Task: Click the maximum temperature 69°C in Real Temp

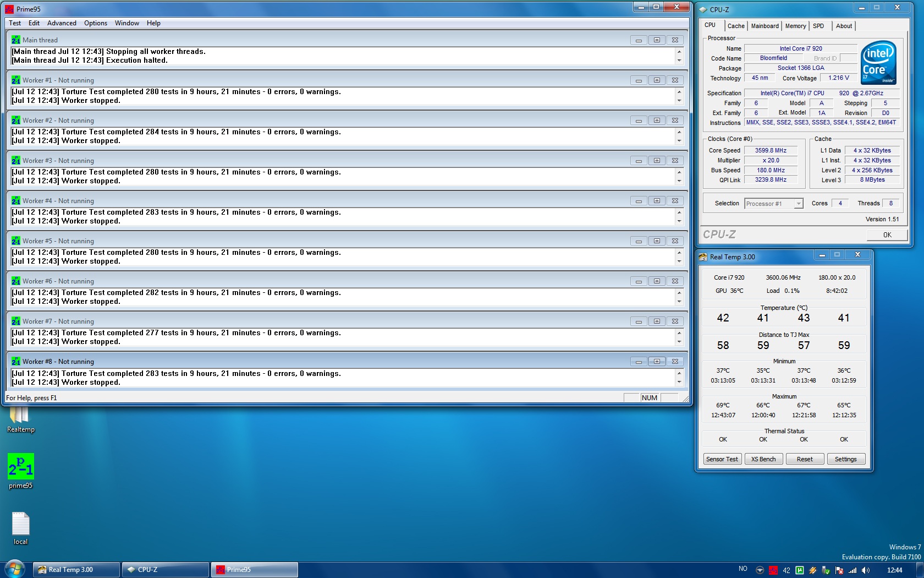Action: click(723, 405)
